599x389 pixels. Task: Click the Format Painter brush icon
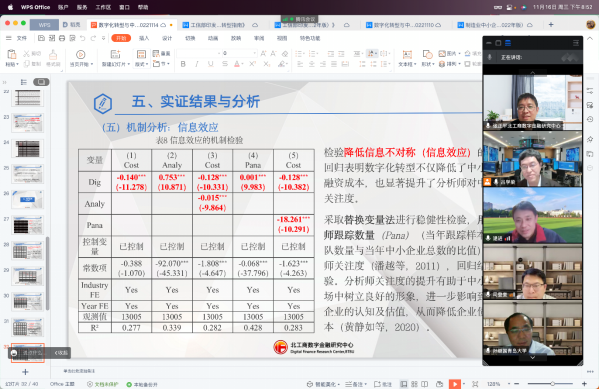point(53,58)
